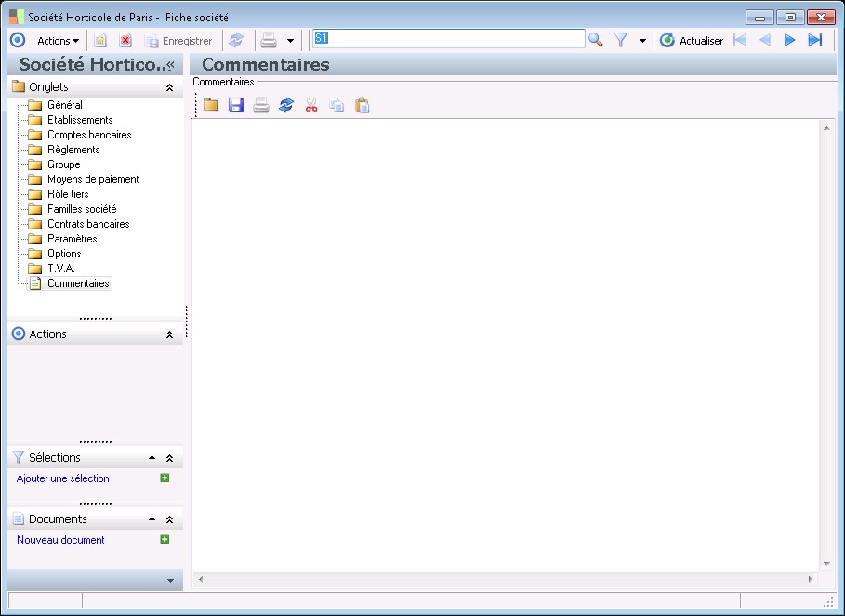Collapse the Actions side panel
The image size is (845, 616).
[169, 334]
